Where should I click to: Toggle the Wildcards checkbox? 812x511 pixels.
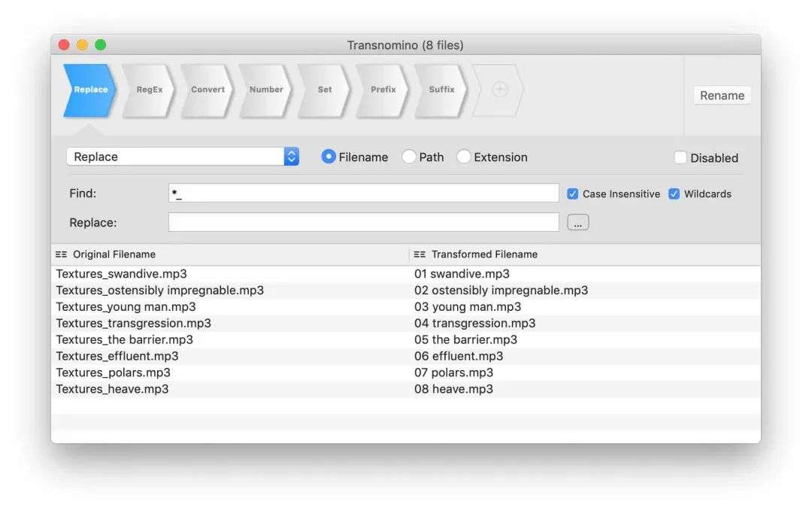674,193
